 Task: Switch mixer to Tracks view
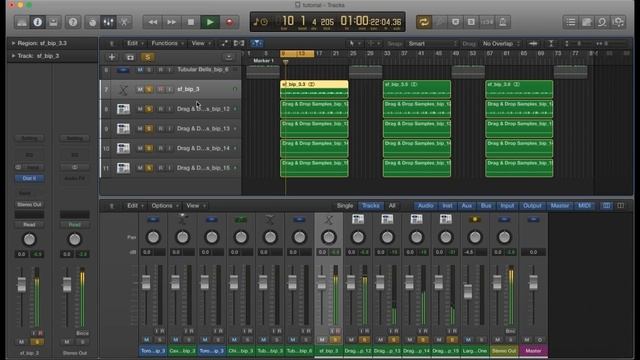click(371, 206)
